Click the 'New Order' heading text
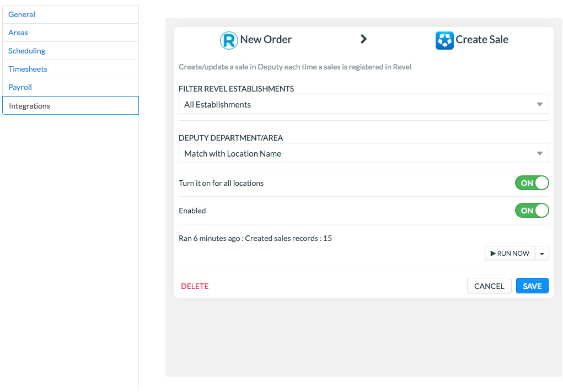This screenshot has width=563, height=392. tap(266, 40)
